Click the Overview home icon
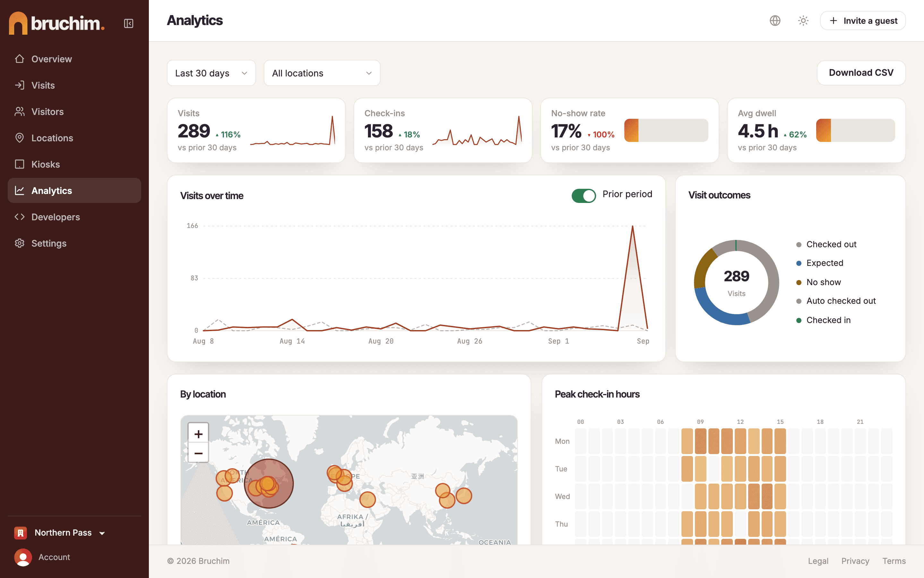Viewport: 924px width, 578px height. click(20, 59)
